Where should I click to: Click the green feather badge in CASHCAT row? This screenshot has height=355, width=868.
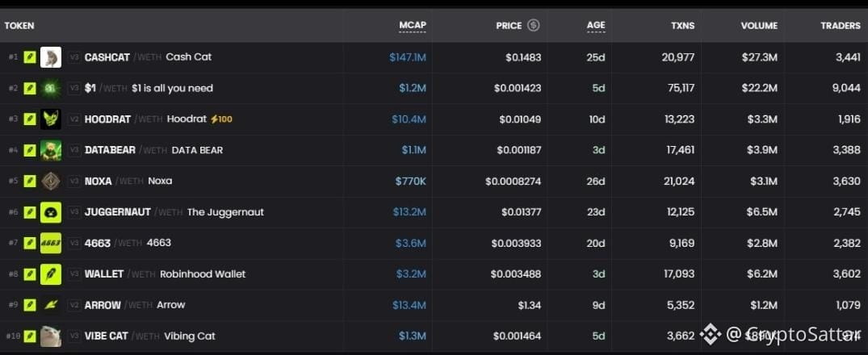tap(30, 57)
